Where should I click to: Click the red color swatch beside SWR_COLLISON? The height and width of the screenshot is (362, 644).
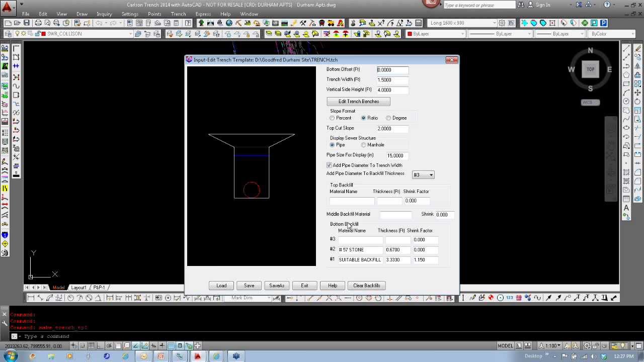pos(44,34)
